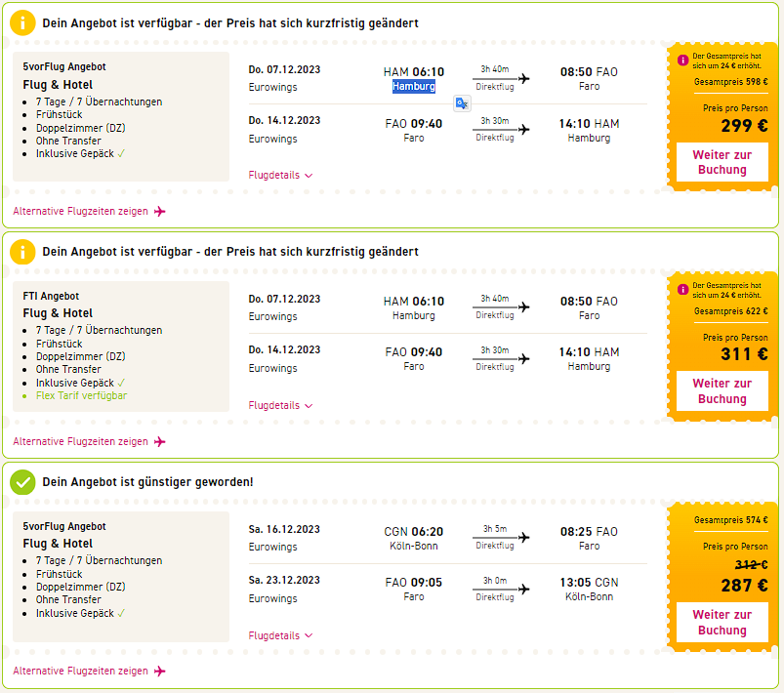Click the yellow info icon of FTI offer
This screenshot has width=784, height=693.
click(22, 252)
